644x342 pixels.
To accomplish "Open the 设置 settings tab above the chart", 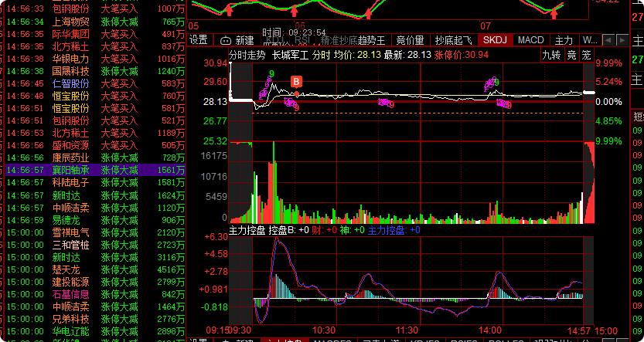I will [200, 40].
